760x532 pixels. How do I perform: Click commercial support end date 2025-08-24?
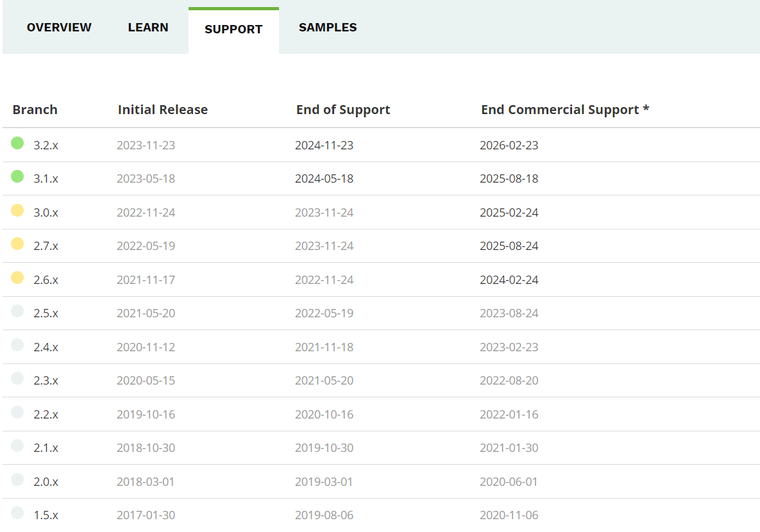509,246
